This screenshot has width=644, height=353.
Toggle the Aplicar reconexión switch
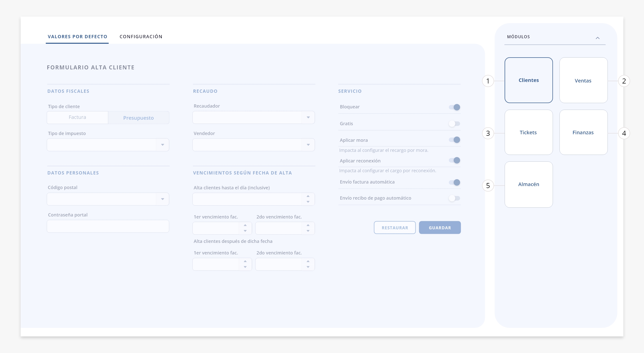coord(455,160)
